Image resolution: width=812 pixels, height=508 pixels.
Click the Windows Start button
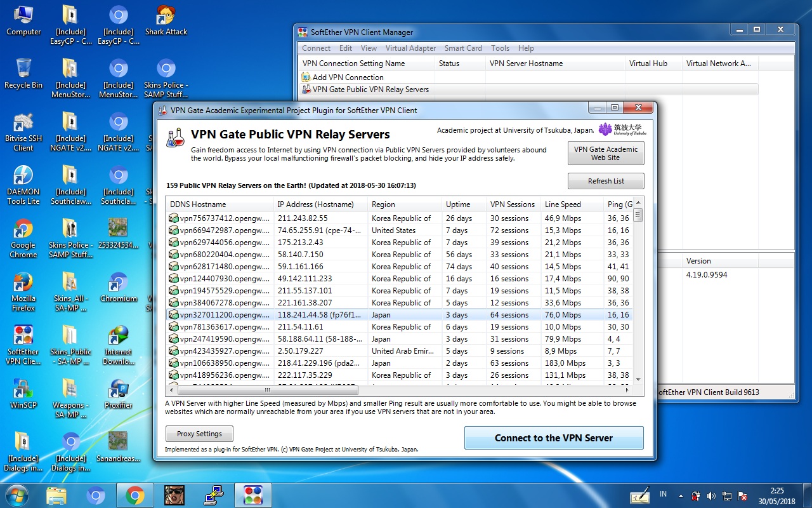coord(17,495)
